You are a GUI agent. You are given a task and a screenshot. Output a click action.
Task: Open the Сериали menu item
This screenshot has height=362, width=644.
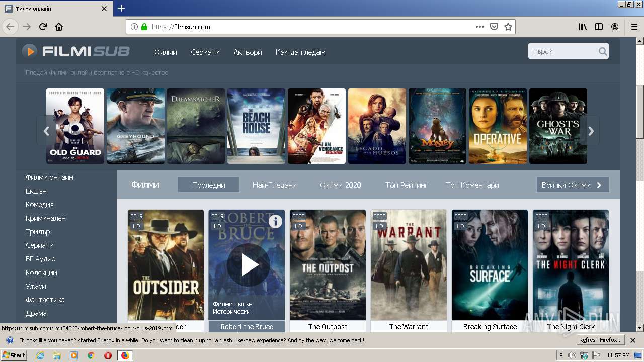click(205, 52)
